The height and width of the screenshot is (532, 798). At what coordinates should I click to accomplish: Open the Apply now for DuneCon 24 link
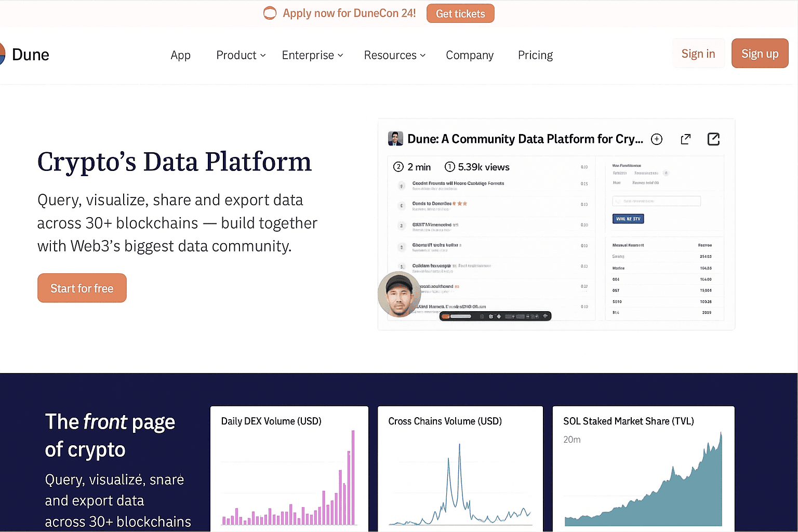pyautogui.click(x=349, y=13)
